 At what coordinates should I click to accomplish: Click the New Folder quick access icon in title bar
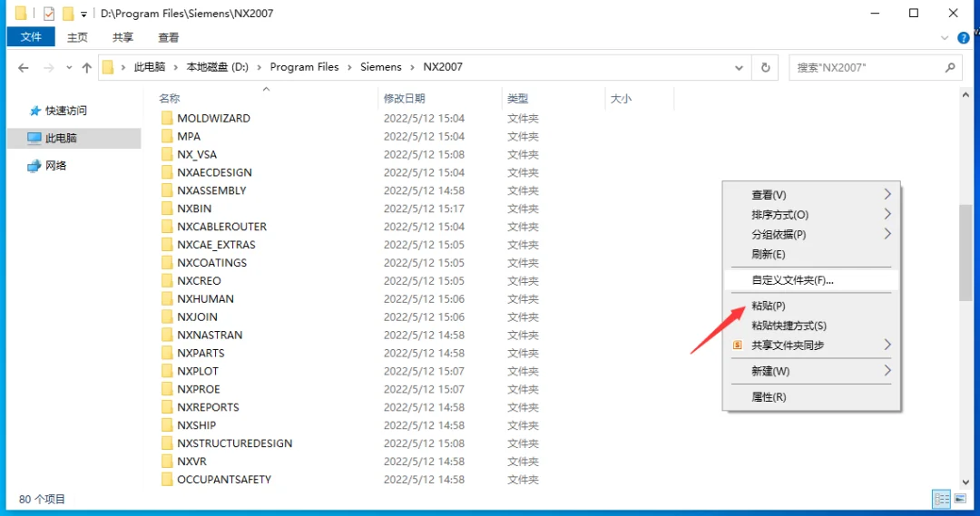(67, 13)
